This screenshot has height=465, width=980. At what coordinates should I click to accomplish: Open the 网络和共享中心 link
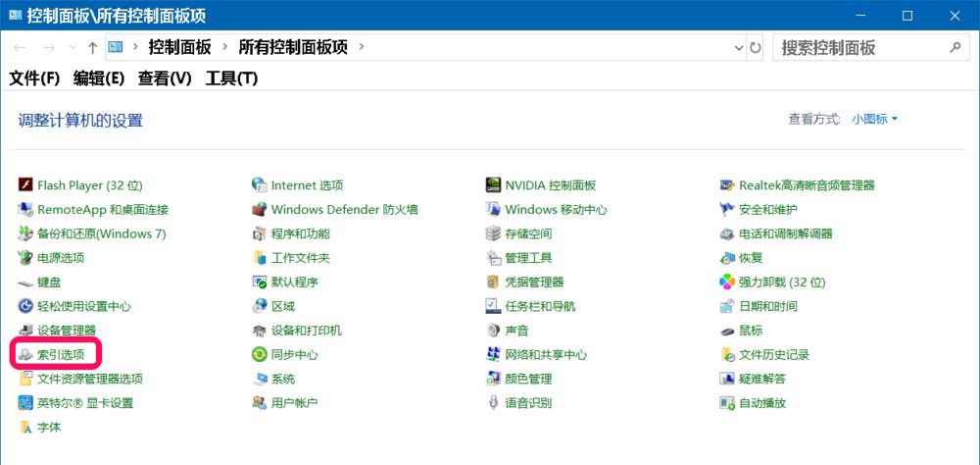pyautogui.click(x=545, y=355)
